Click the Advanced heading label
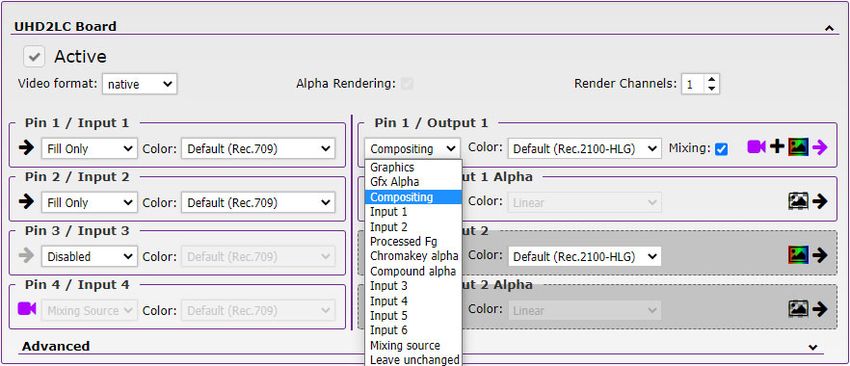This screenshot has width=850, height=366. pyautogui.click(x=56, y=346)
